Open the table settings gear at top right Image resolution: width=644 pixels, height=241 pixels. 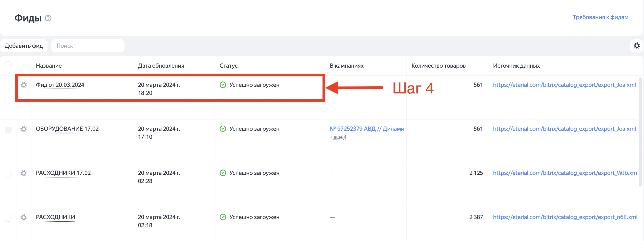(x=637, y=46)
